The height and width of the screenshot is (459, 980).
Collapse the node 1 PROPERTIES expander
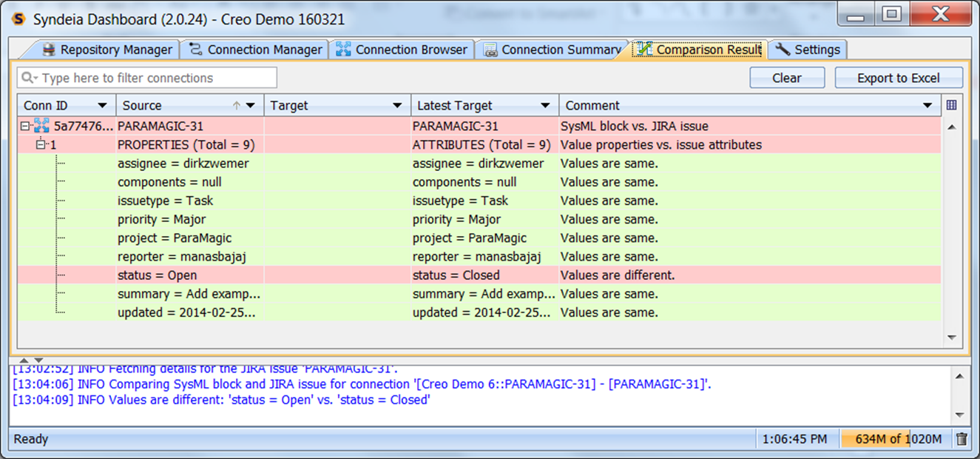tap(41, 144)
